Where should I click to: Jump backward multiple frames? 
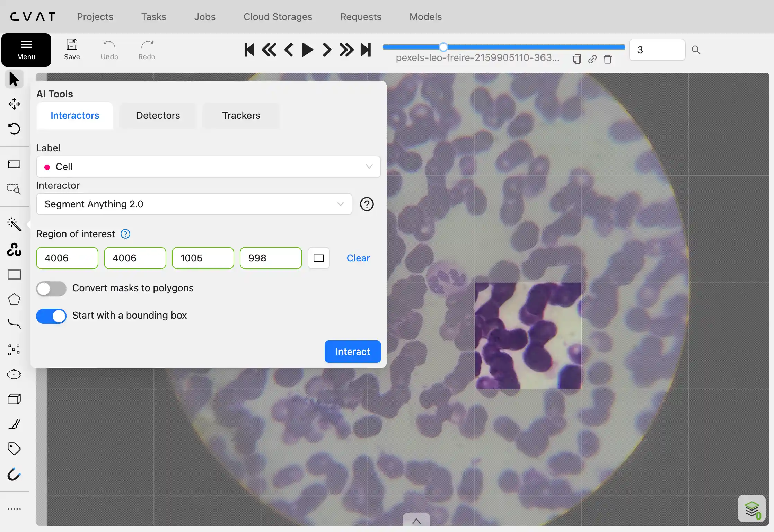(x=269, y=50)
